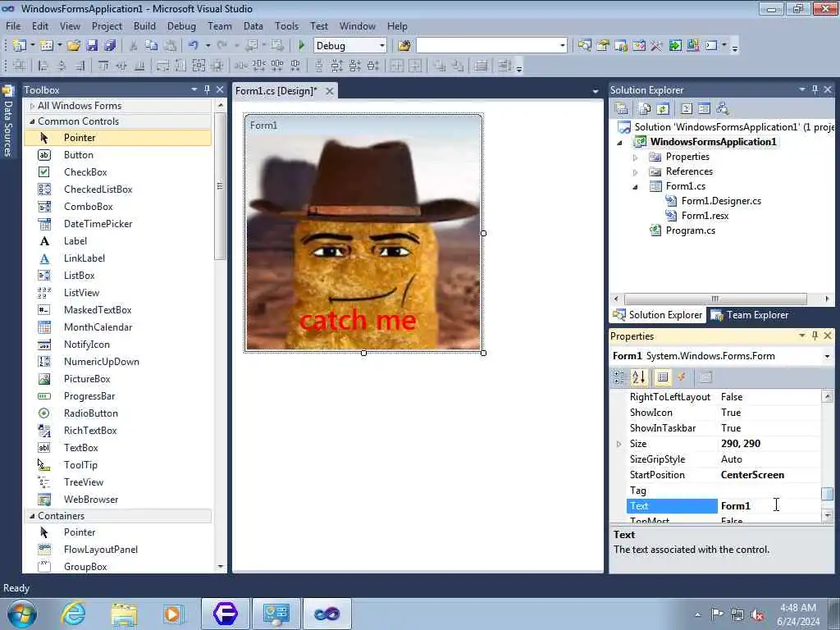The width and height of the screenshot is (840, 630).
Task: Click the horizontal scrollbar in Solution Explorer
Action: pyautogui.click(x=715, y=299)
